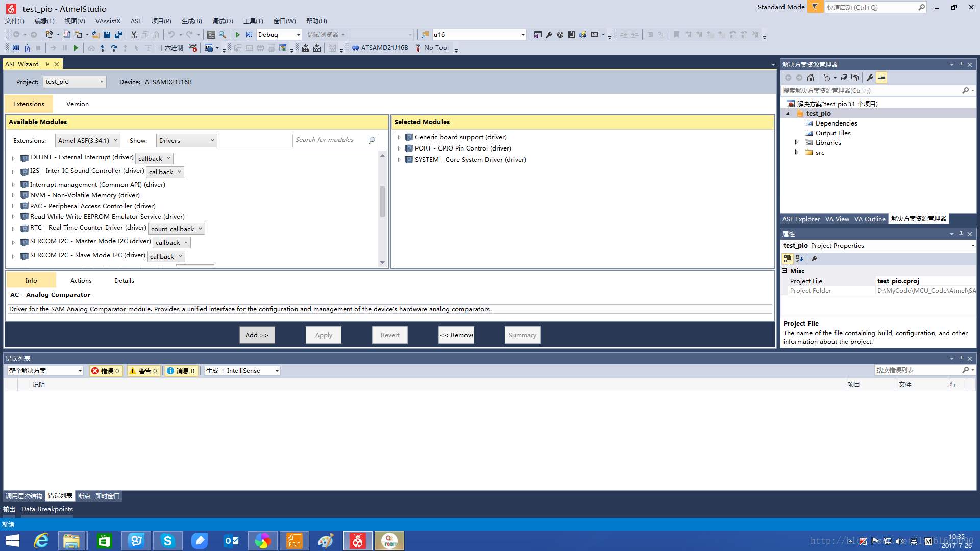The image size is (980, 551).
Task: Toggle pin on the ASF Wizard tab
Action: (x=47, y=64)
